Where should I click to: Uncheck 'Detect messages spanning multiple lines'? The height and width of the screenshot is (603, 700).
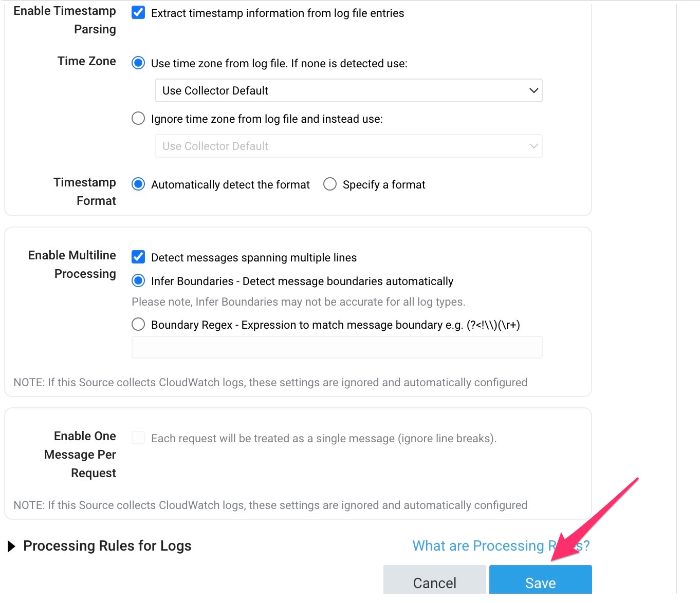click(138, 257)
